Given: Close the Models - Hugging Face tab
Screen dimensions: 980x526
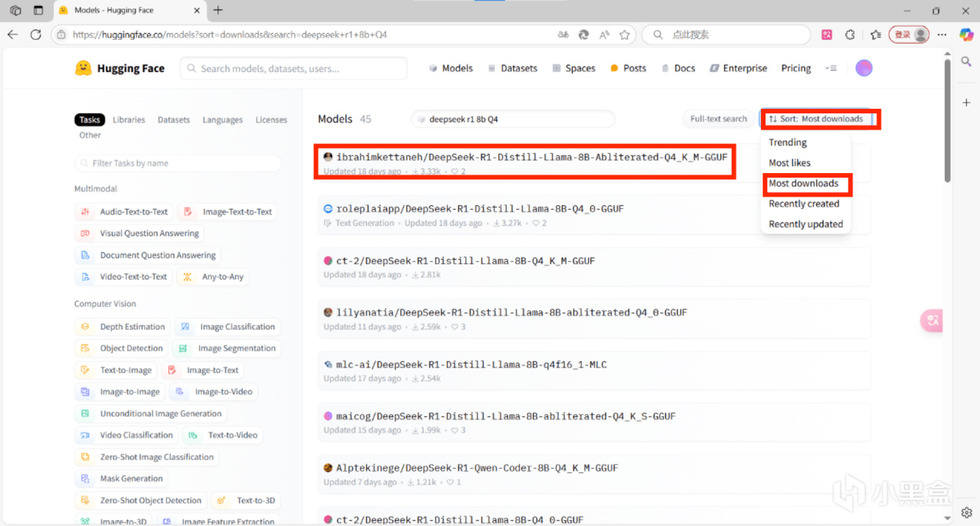Looking at the screenshot, I should click(x=197, y=10).
